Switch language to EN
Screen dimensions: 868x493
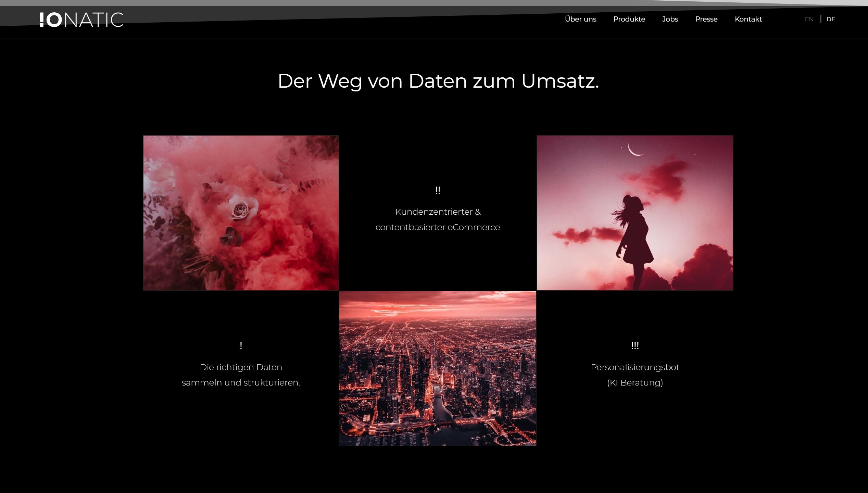pos(809,19)
